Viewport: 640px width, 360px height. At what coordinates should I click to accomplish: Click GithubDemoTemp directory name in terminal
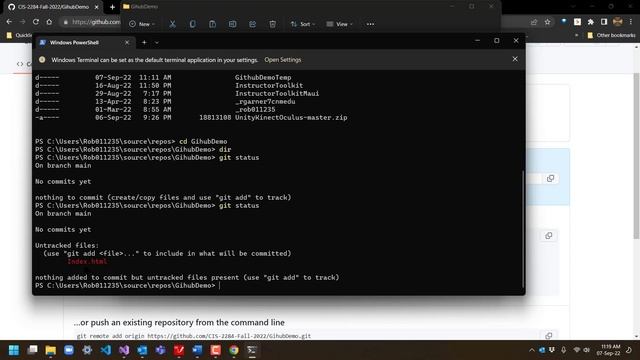pyautogui.click(x=263, y=78)
